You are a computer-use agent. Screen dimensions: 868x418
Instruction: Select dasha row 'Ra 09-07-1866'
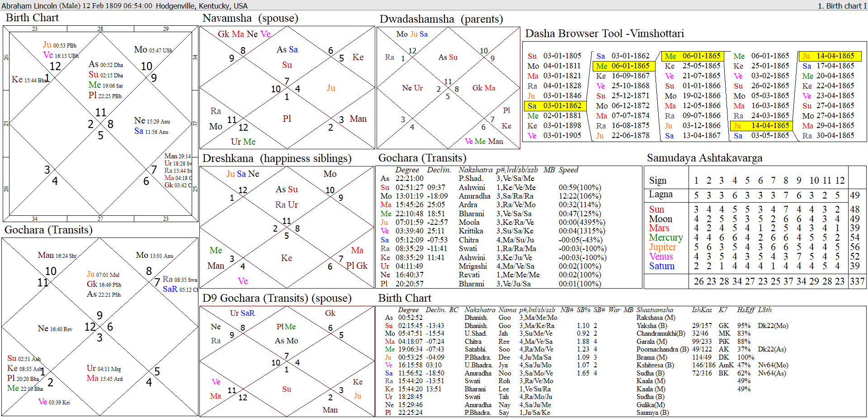point(693,116)
